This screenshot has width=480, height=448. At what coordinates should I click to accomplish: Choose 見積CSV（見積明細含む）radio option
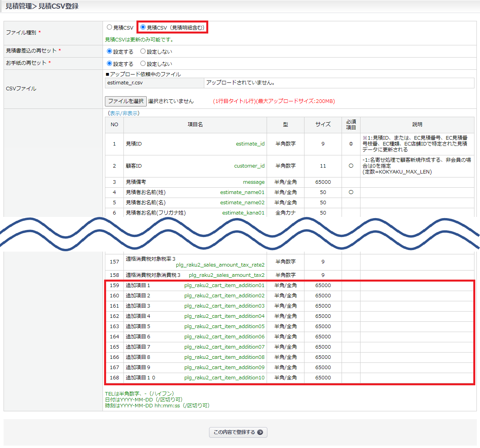coord(143,27)
